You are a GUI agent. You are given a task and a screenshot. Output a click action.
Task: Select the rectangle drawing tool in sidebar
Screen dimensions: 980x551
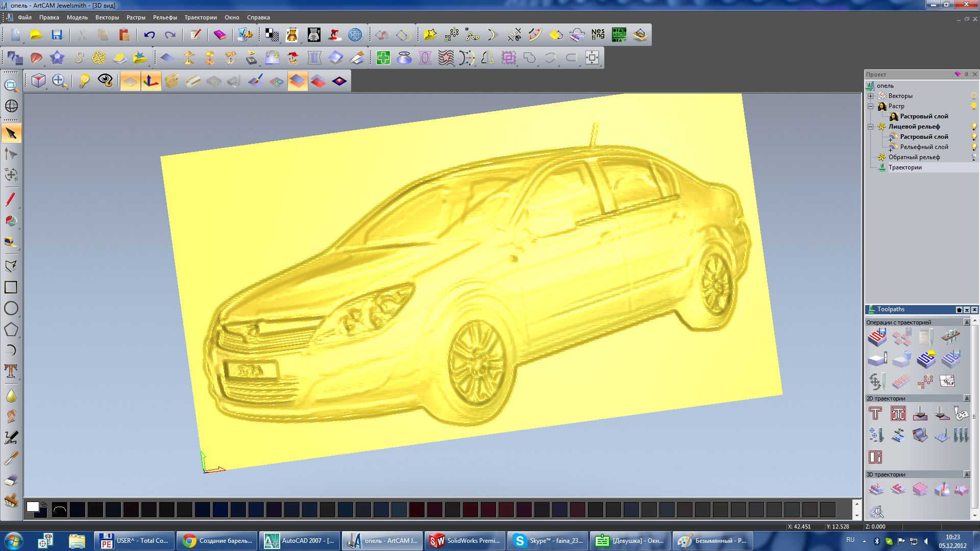11,287
